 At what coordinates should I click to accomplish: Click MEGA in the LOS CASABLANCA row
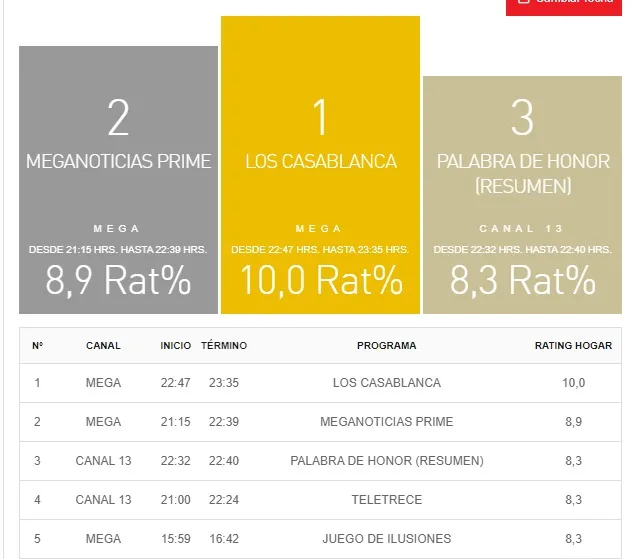(x=103, y=383)
